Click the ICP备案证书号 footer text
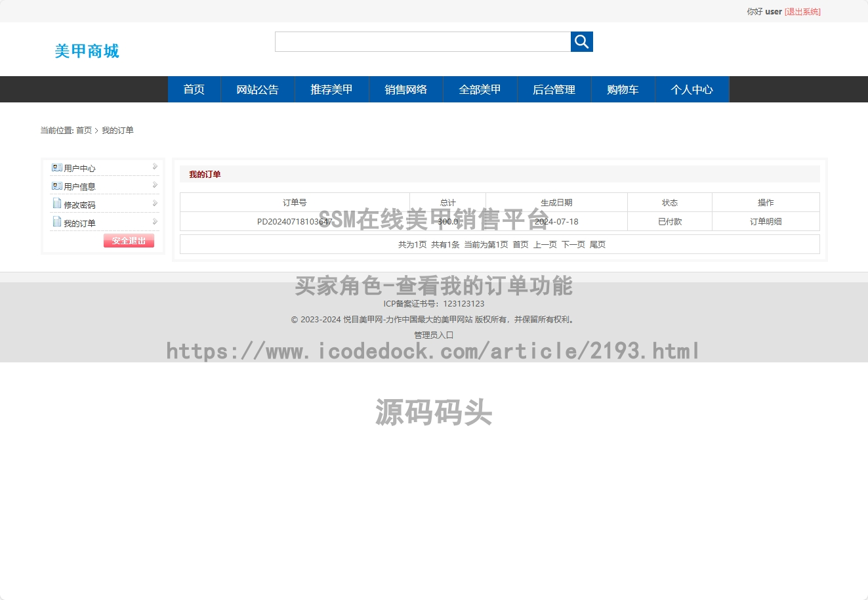The width and height of the screenshot is (868, 600). click(434, 304)
